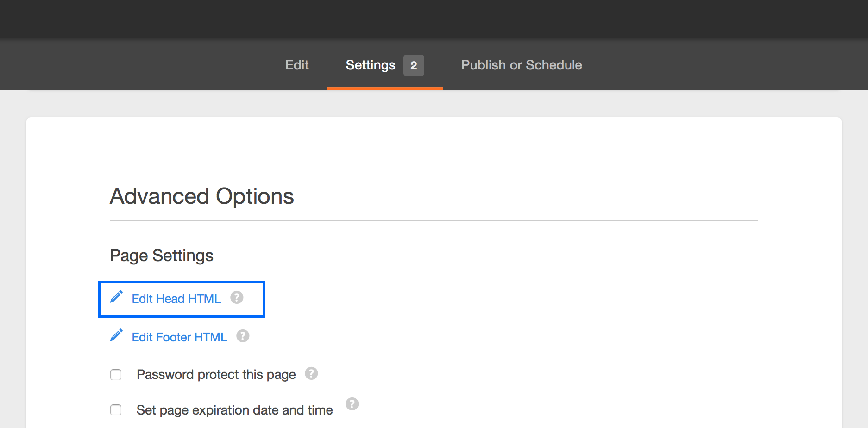Screen dimensions: 868x428
Task: Open the Edit Footer HTML link
Action: (x=180, y=337)
